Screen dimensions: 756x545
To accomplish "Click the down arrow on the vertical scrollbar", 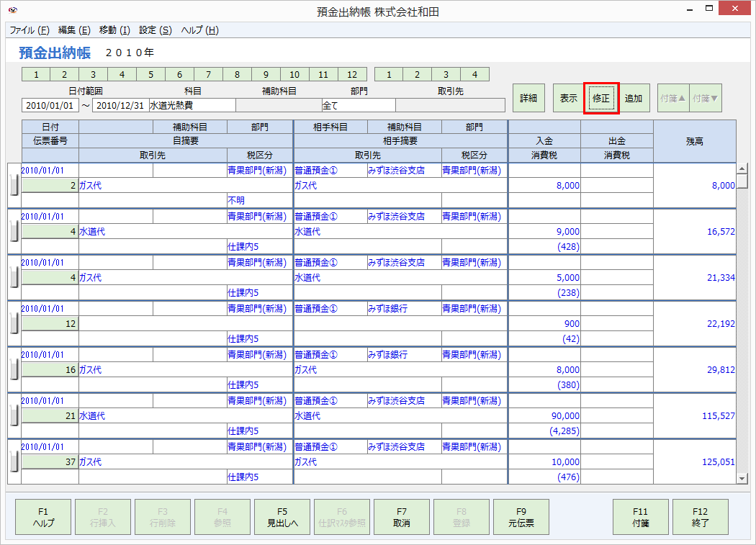I will point(742,479).
